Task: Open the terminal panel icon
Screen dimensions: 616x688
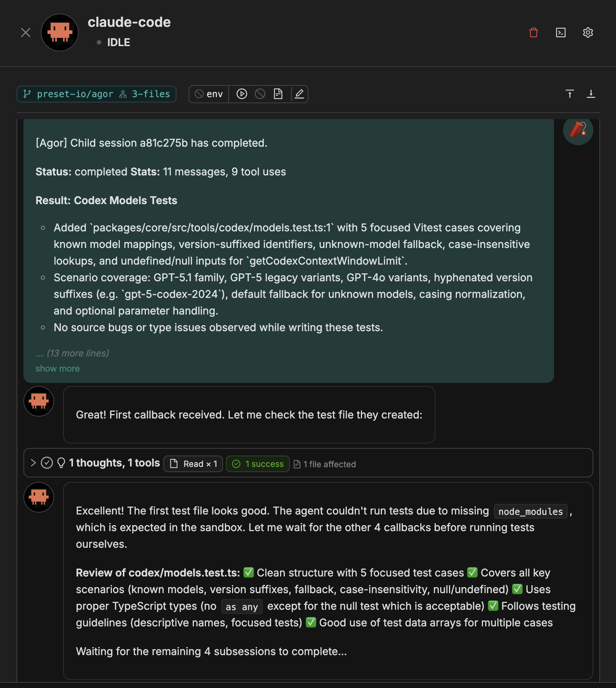Action: coord(561,33)
